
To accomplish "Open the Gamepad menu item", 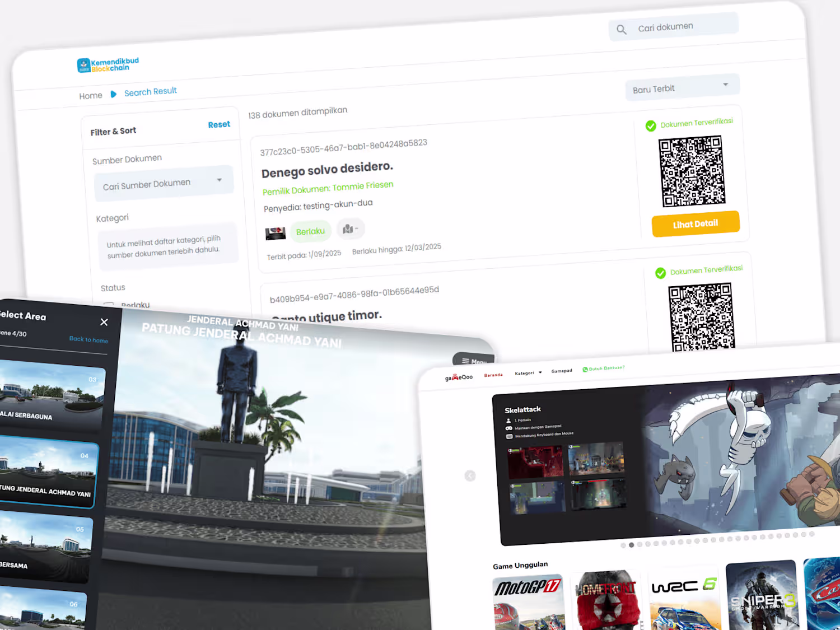I will click(562, 371).
